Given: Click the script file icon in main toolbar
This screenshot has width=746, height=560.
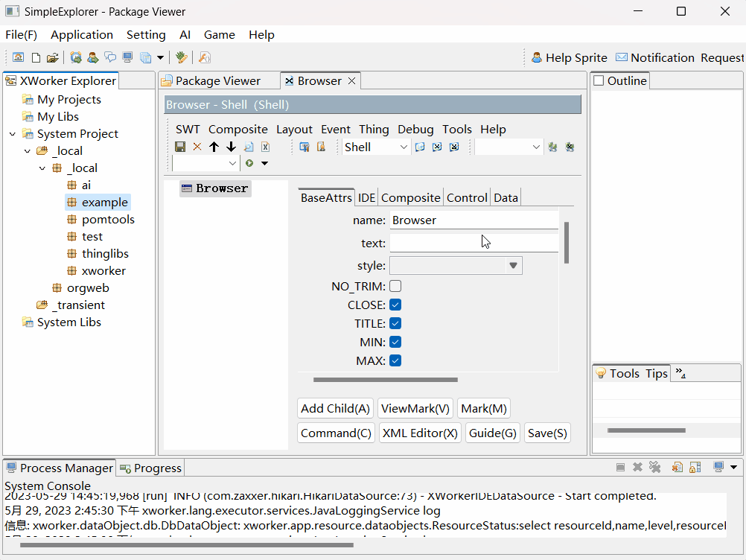Looking at the screenshot, I should coord(205,57).
